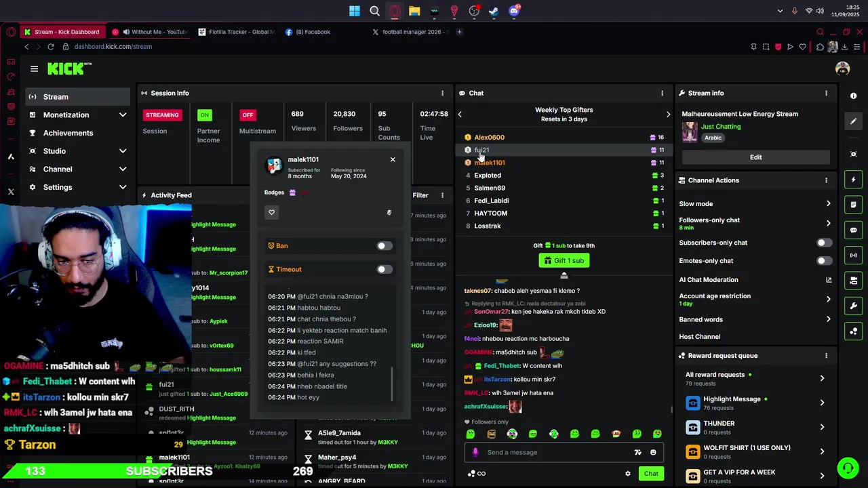Click the wrench sidebar icon
868x488 pixels.
pyautogui.click(x=854, y=306)
